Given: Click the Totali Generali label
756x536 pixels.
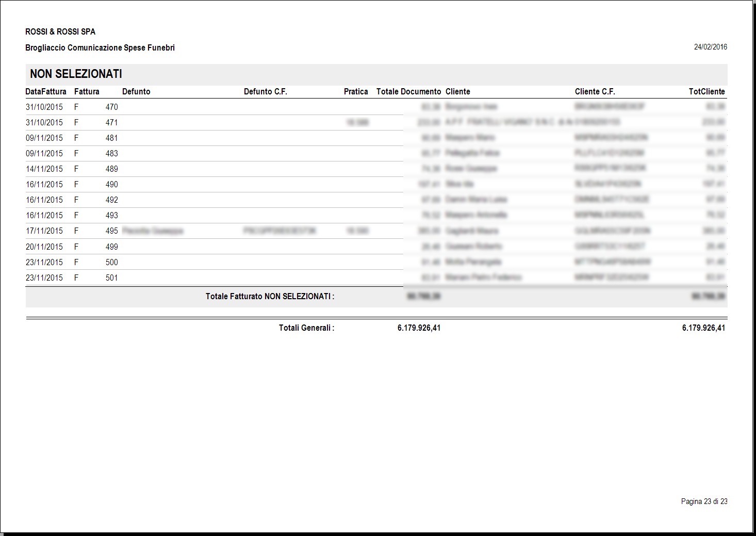Looking at the screenshot, I should [306, 328].
